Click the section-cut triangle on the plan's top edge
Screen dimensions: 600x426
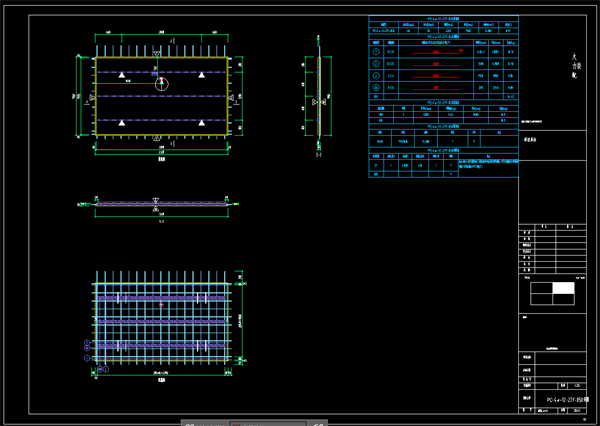coord(157,54)
